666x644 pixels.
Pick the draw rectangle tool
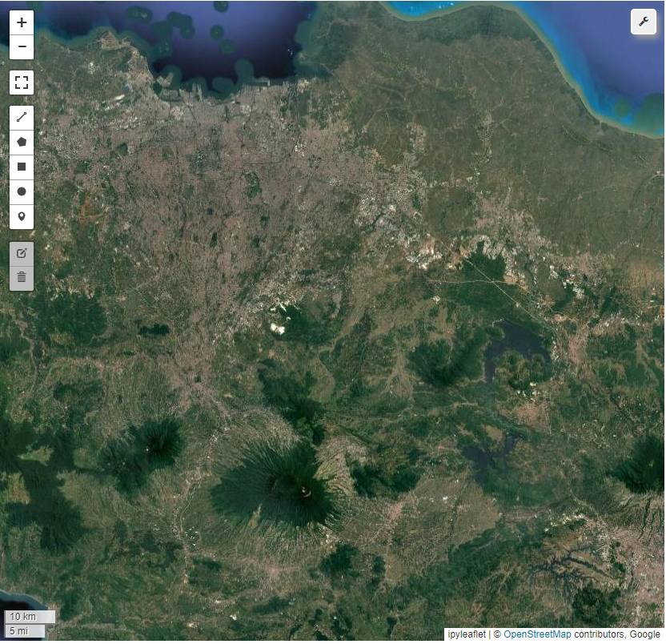22,167
